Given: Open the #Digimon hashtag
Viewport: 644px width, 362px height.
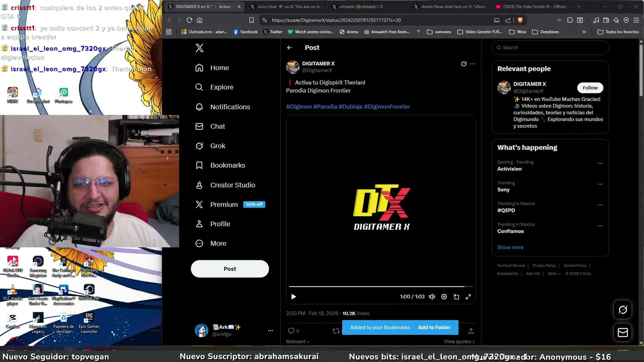Looking at the screenshot, I should (x=299, y=107).
